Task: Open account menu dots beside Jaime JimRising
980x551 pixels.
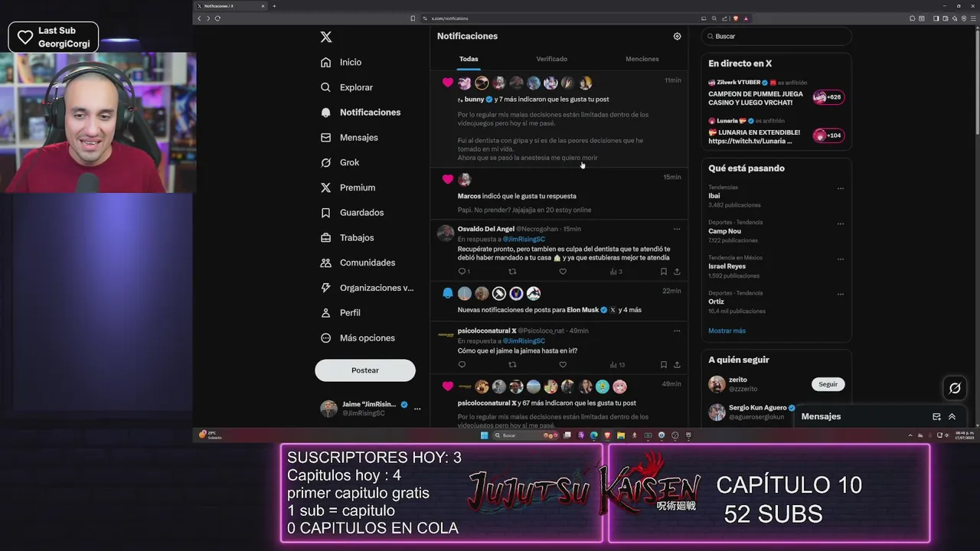Action: tap(417, 409)
